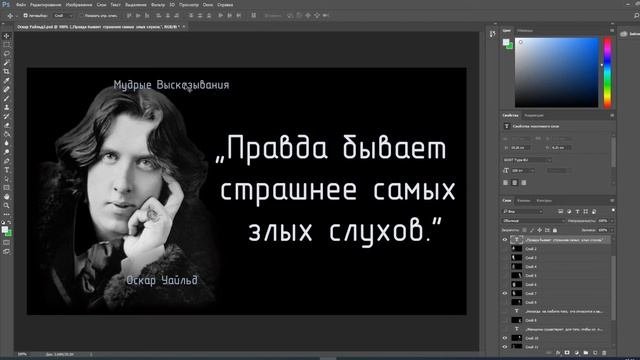The height and width of the screenshot is (360, 640).
Task: Select the Hand tool
Action: (7, 197)
